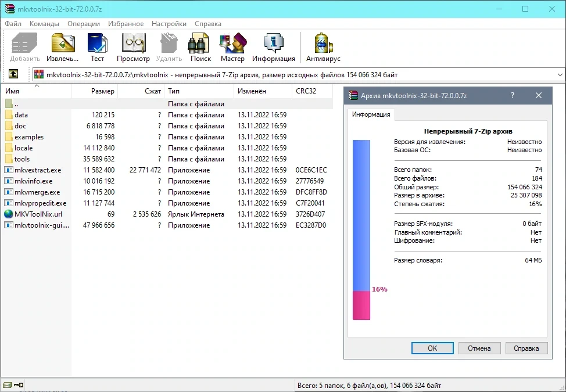Click the help question mark in dialog title

512,96
